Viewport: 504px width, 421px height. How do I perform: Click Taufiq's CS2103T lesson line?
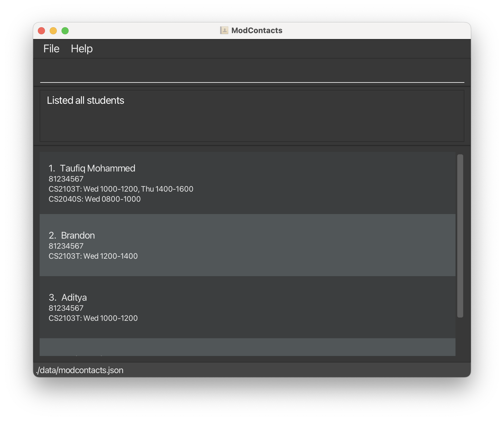[x=121, y=189]
